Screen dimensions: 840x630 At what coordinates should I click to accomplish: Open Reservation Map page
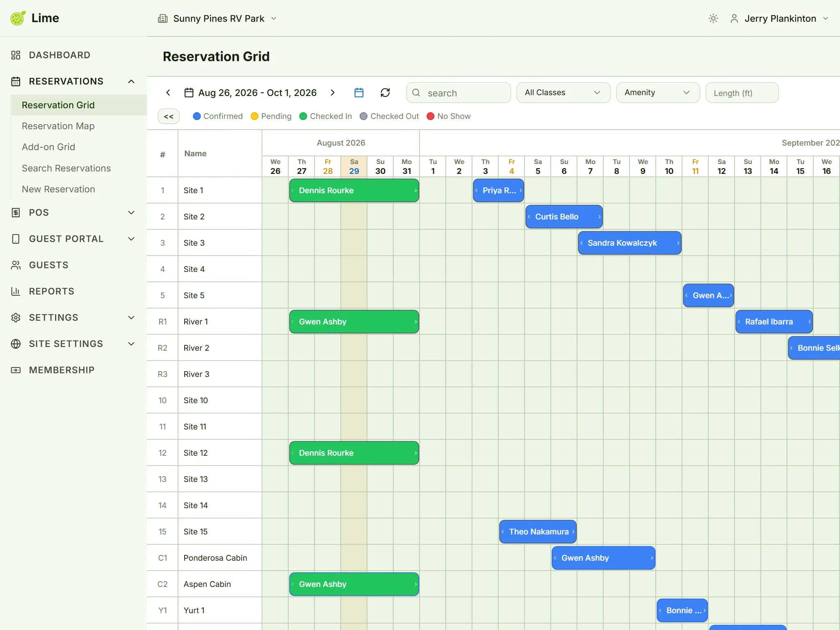coord(58,126)
